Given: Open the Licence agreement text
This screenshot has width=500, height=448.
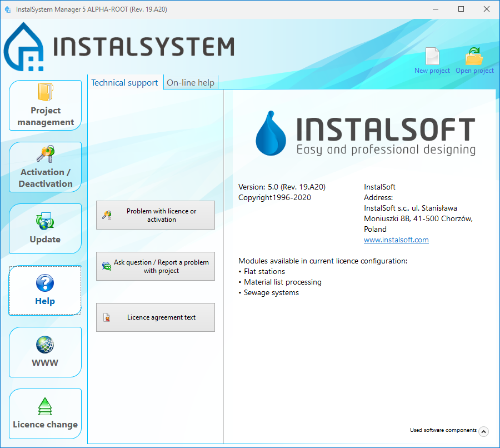Looking at the screenshot, I should (x=156, y=317).
